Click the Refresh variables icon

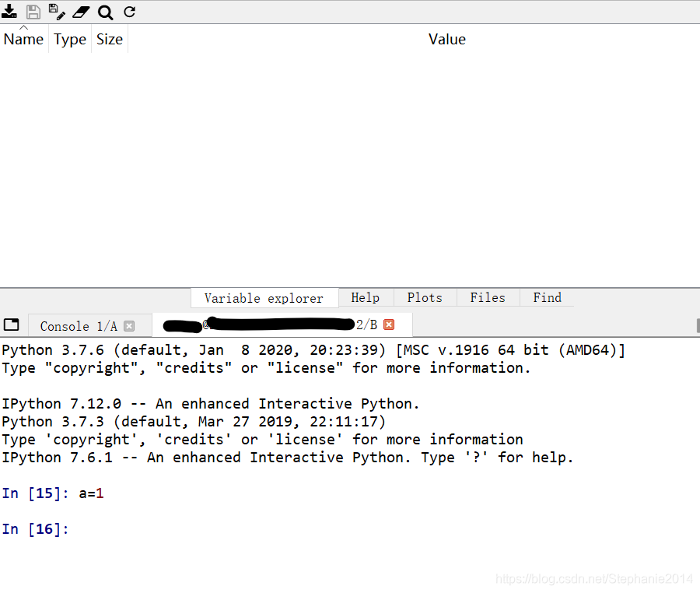pyautogui.click(x=129, y=12)
